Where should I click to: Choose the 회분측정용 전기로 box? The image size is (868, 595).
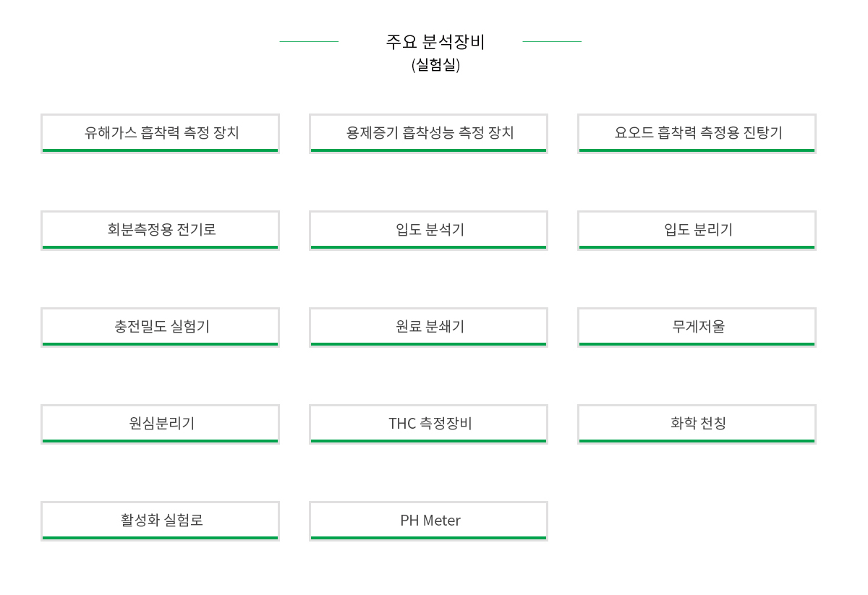pos(160,230)
